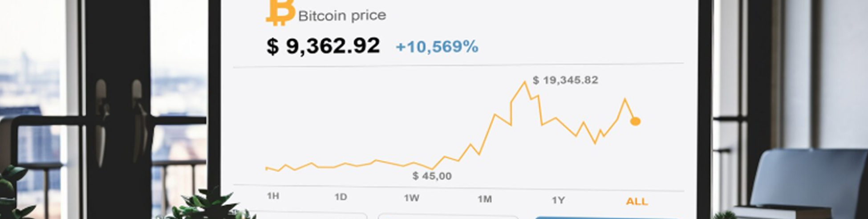Select the 1H time range
The image size is (868, 219).
tap(273, 196)
